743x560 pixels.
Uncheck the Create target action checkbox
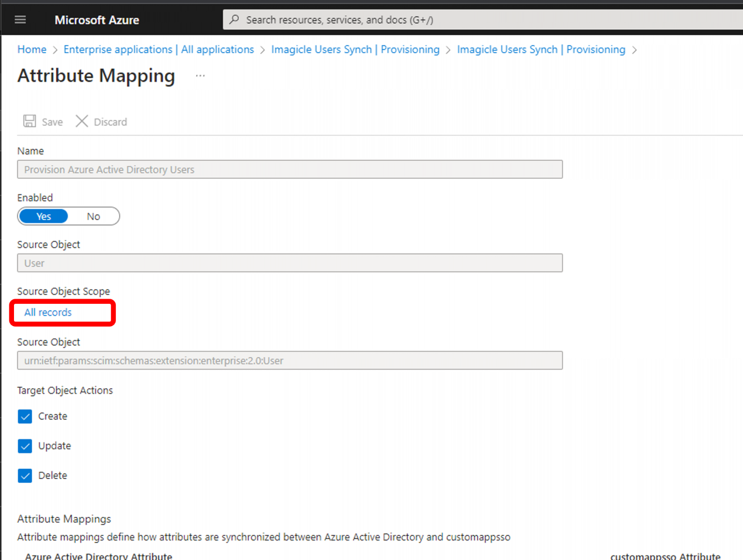25,416
